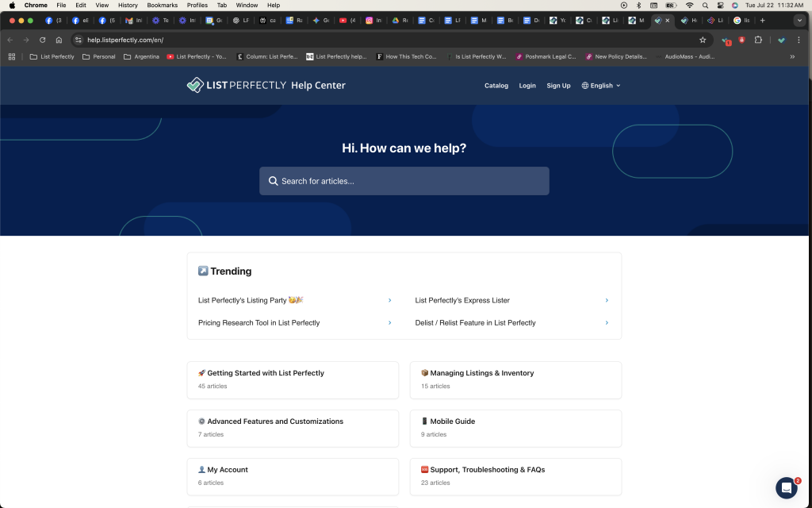
Task: Open the Chrome menu in menu bar
Action: [36, 6]
